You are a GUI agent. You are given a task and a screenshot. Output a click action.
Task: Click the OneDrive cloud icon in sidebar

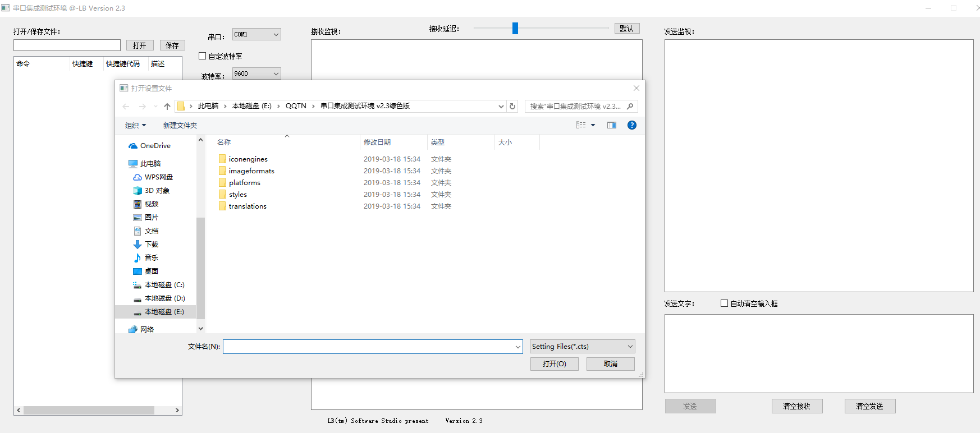coord(133,146)
